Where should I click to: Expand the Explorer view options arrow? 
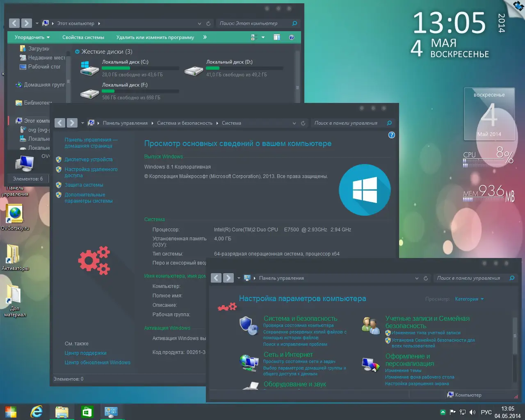pos(263,37)
